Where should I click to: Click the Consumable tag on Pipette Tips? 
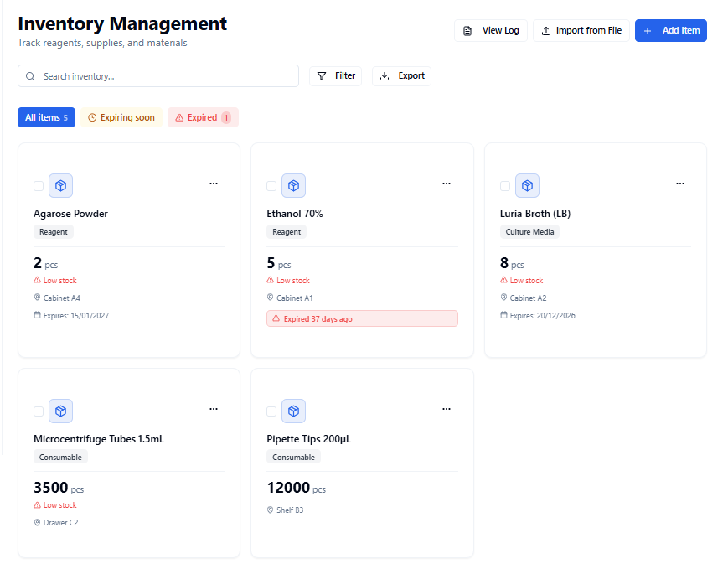coord(293,457)
